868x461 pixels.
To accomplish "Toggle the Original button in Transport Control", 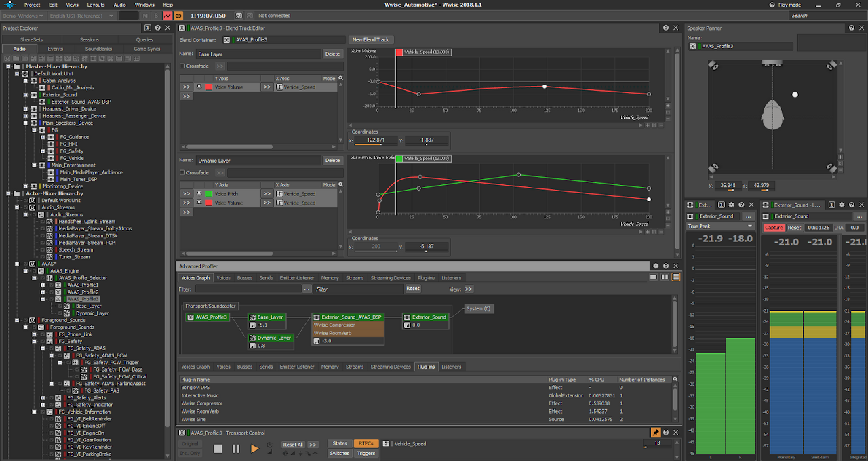I will pyautogui.click(x=191, y=444).
